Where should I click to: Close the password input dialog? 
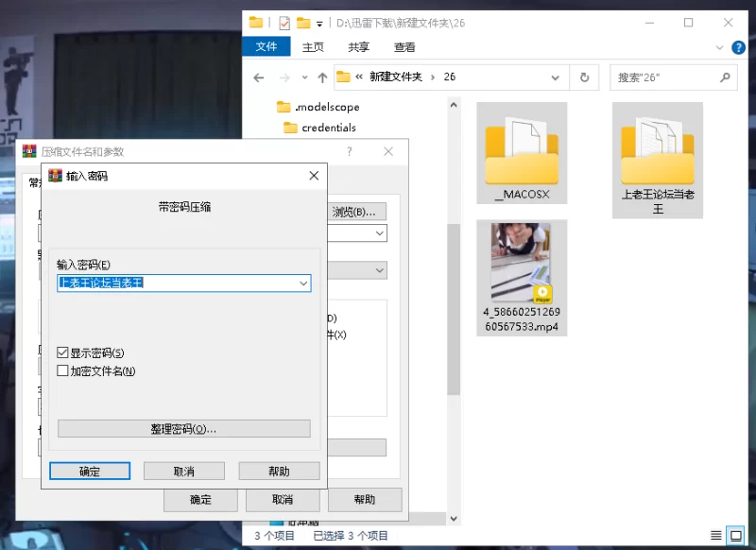[x=314, y=176]
